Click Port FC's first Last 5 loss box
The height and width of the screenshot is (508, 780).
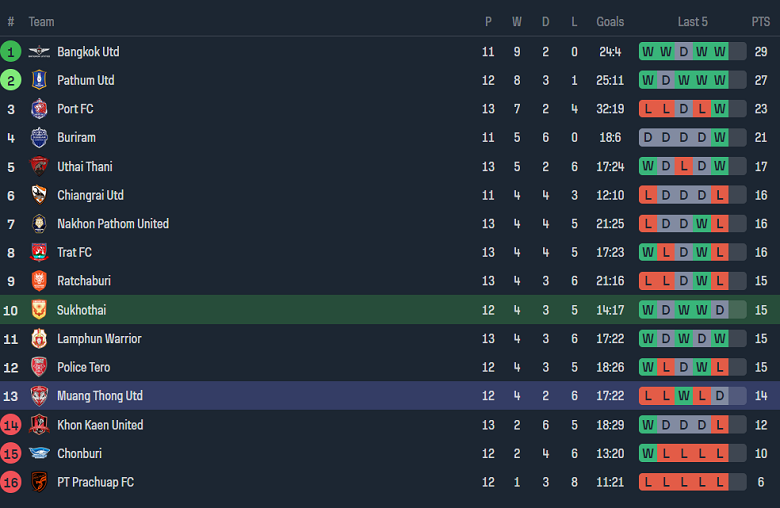click(648, 109)
